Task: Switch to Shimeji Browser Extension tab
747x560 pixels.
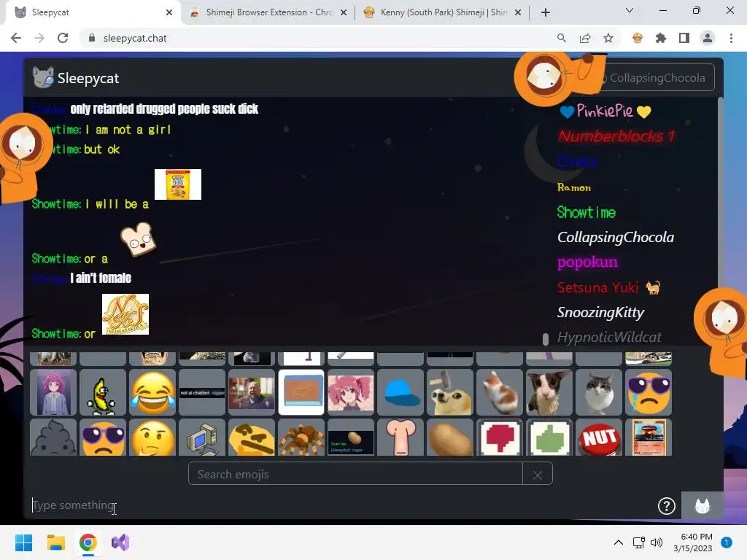Action: click(267, 12)
